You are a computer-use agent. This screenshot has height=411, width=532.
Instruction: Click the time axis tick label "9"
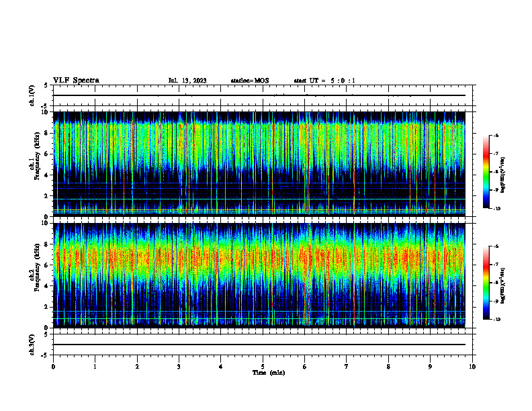(x=430, y=367)
